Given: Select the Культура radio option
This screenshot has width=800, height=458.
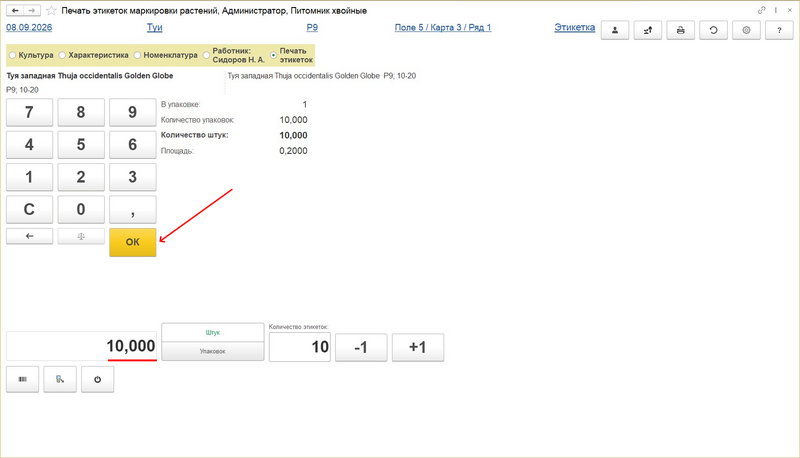Looking at the screenshot, I should tap(31, 55).
